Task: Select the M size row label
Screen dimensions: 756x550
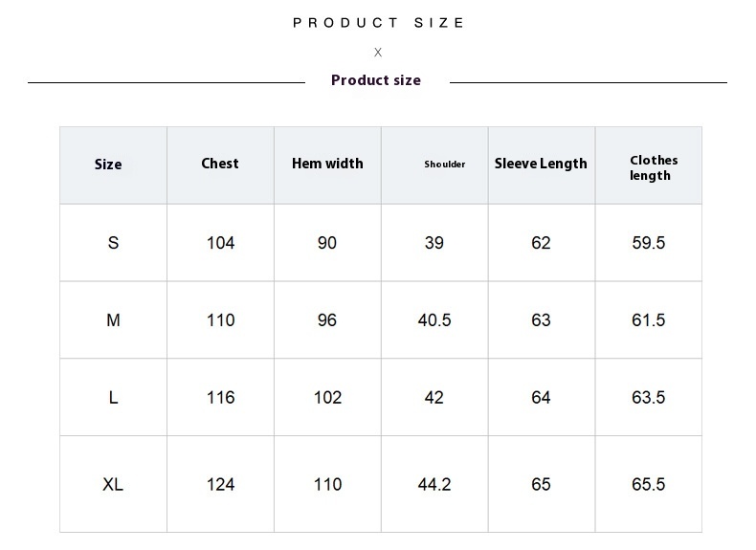Action: 113,320
